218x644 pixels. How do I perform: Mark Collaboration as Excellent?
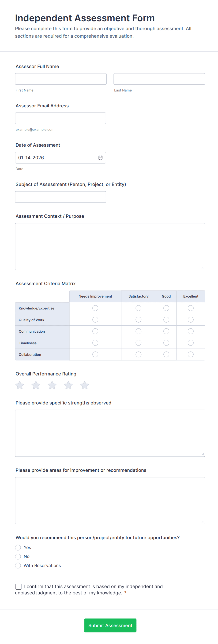click(190, 354)
